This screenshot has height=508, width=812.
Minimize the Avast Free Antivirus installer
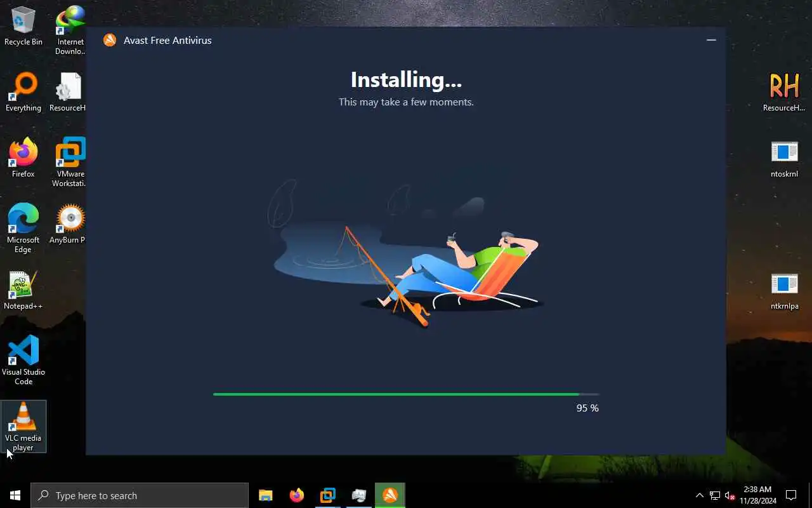[711, 40]
